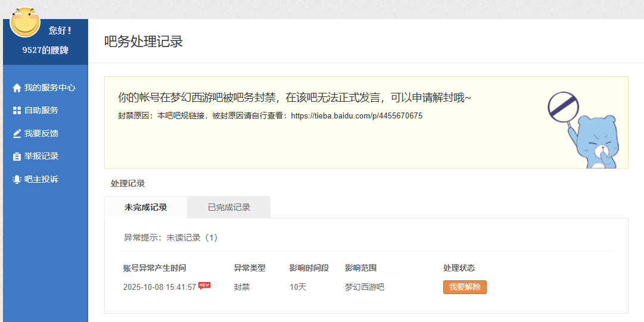Click the red NEW badge after the timestamp

pyautogui.click(x=204, y=285)
